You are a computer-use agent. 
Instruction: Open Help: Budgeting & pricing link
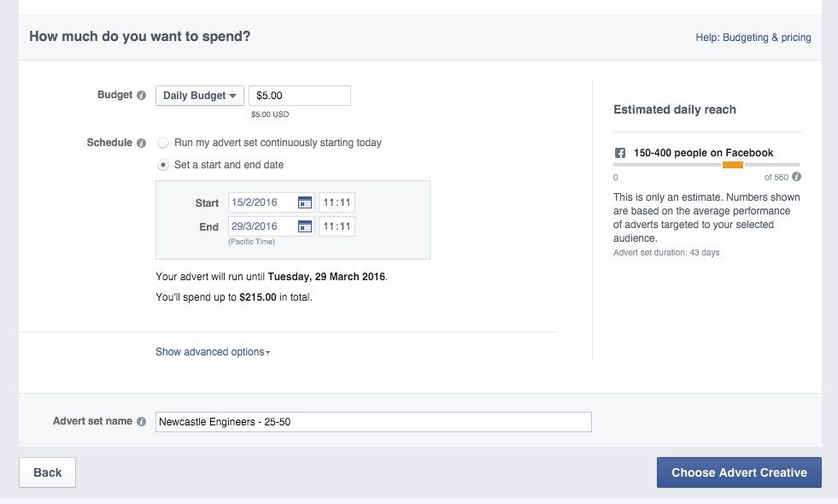pos(753,38)
